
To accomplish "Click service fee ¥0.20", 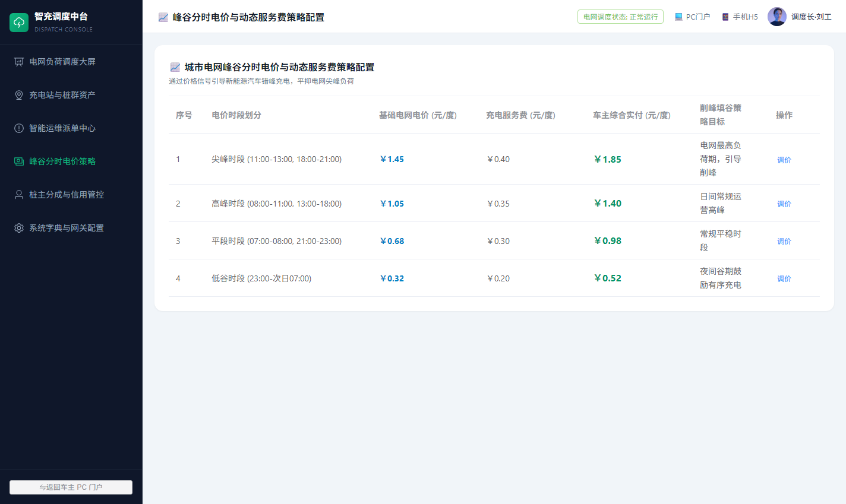I will (498, 278).
